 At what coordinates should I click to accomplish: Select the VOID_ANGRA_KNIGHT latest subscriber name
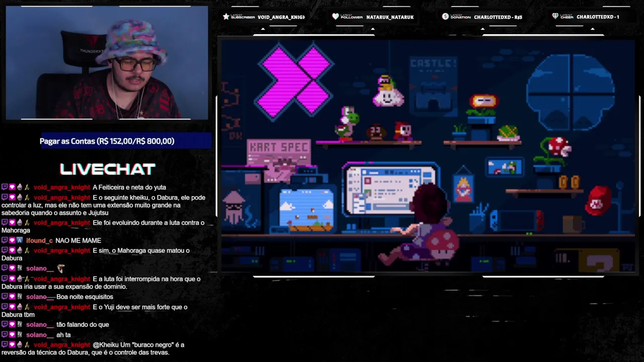pos(281,17)
